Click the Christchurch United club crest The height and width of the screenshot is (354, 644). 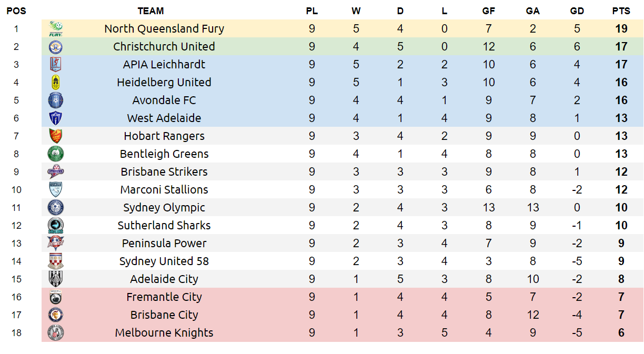coord(55,47)
